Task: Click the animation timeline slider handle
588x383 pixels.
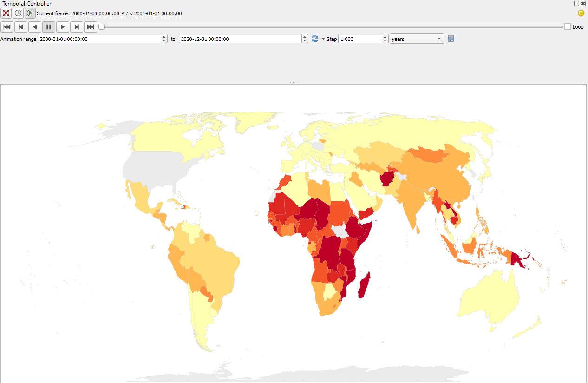Action: 101,26
